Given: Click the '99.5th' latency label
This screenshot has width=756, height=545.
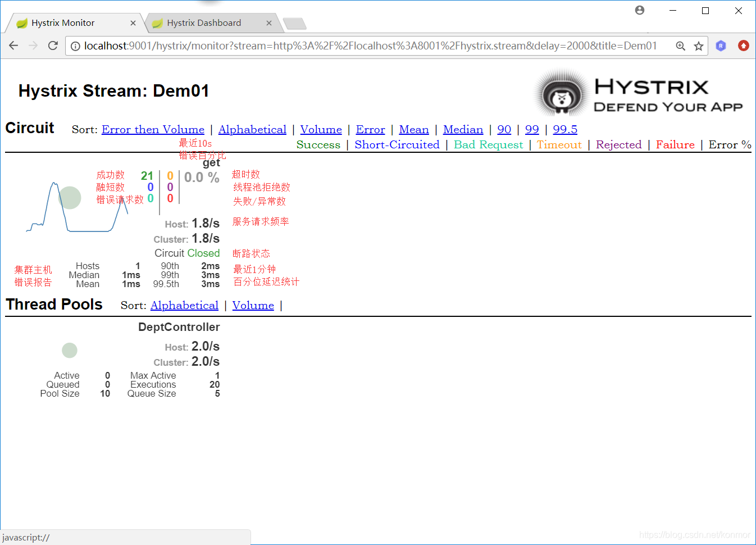Looking at the screenshot, I should (x=166, y=284).
